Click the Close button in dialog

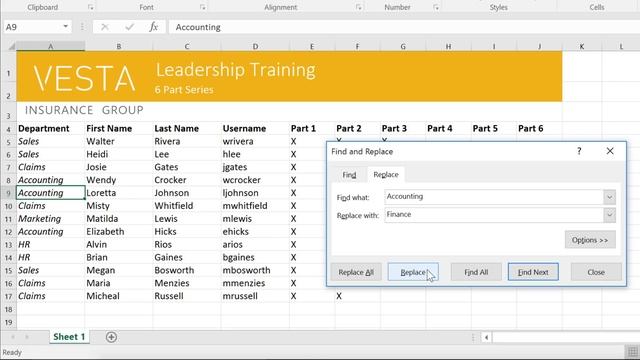pos(596,272)
